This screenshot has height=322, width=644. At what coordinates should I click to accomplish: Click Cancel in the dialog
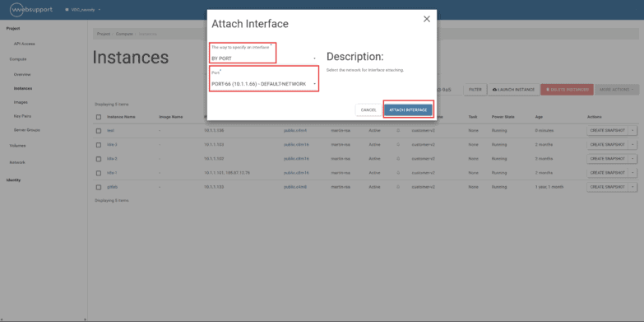(x=368, y=110)
